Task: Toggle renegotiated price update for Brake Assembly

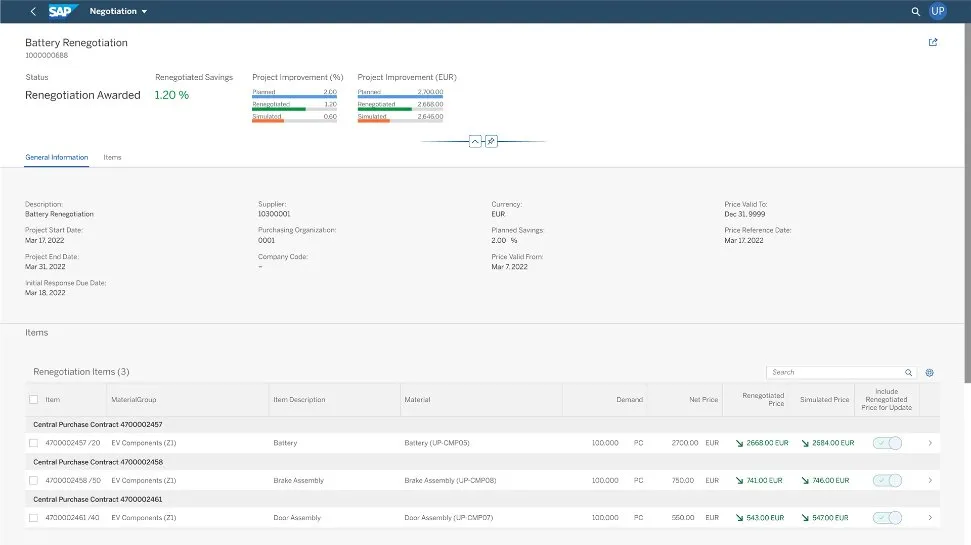Action: click(887, 480)
